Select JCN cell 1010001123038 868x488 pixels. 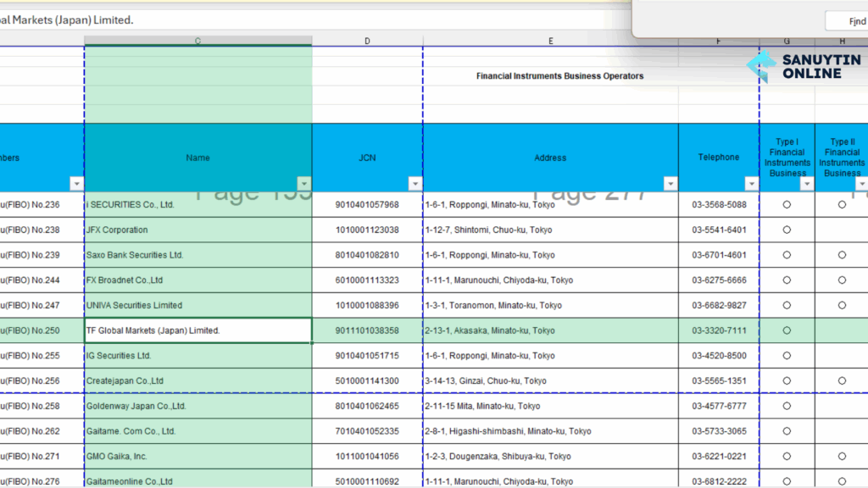(368, 230)
